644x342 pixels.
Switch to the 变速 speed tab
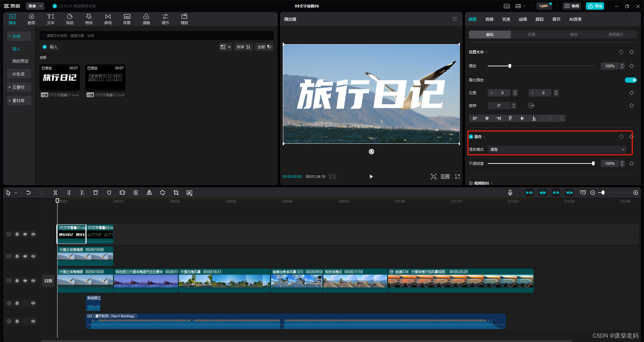[506, 19]
